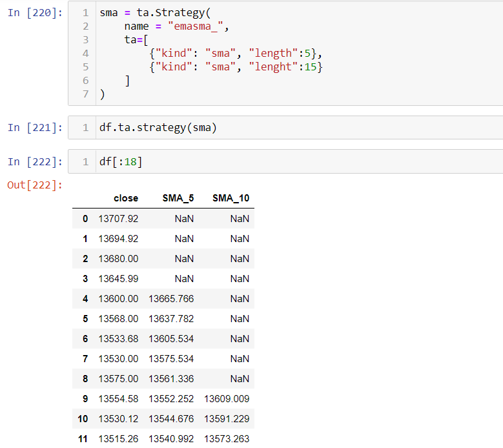Click close value 13575.00 in row 8
Image resolution: width=503 pixels, height=448 pixels.
118,379
